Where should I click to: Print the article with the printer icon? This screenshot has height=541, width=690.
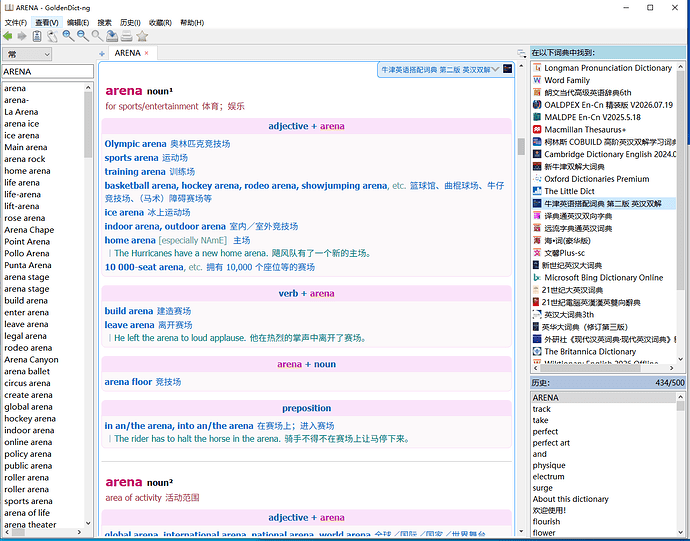coord(127,36)
